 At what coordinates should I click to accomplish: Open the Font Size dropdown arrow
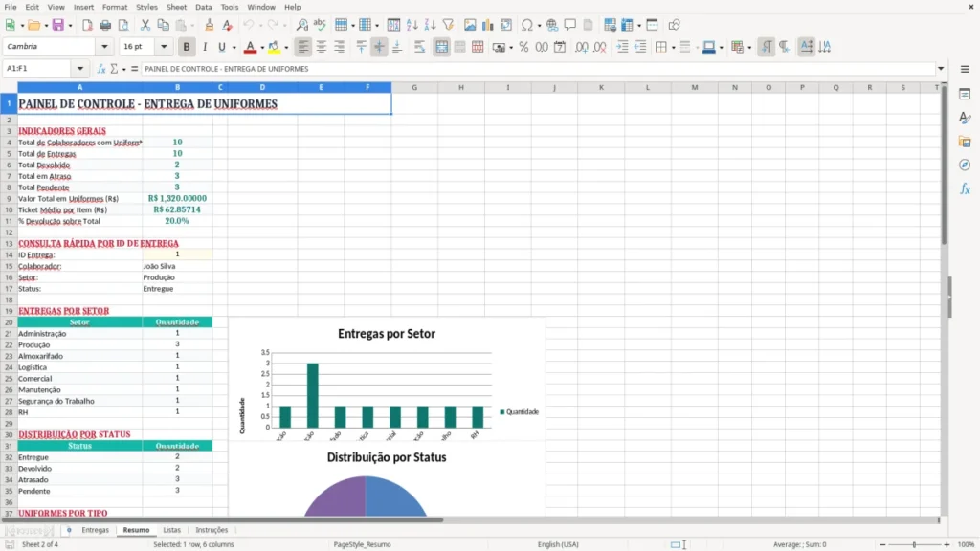click(164, 46)
